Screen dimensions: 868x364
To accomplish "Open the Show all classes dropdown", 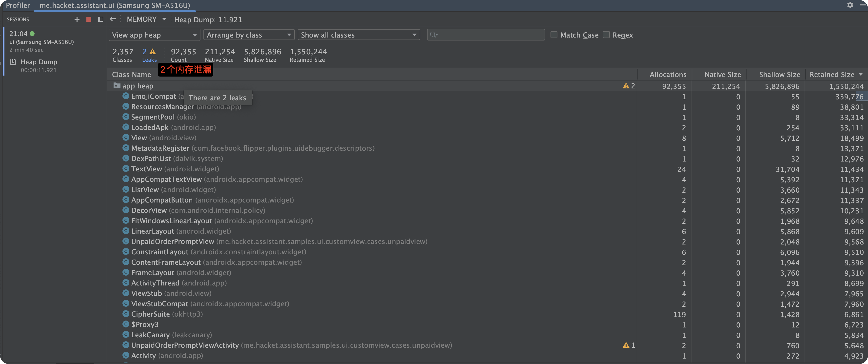I will click(358, 35).
